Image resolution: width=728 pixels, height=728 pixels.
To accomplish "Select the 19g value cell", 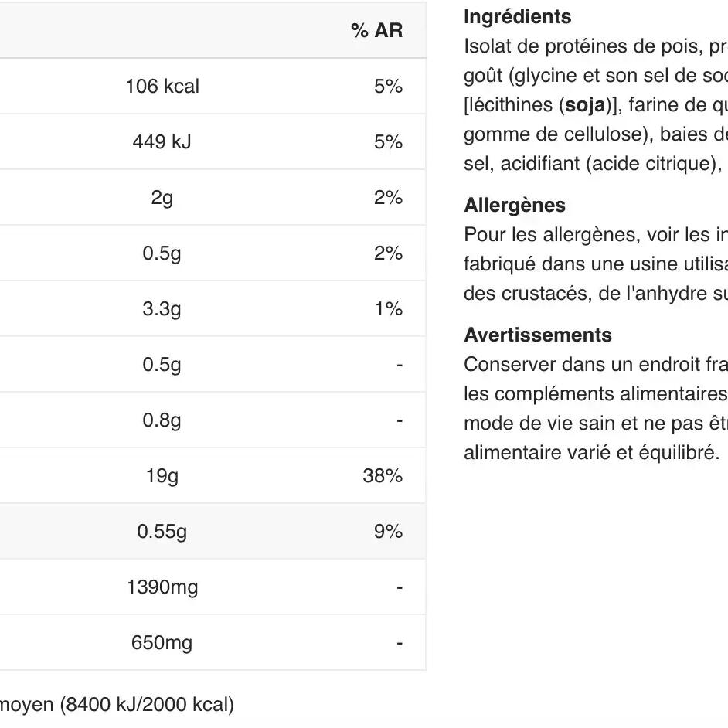I will click(x=162, y=475).
